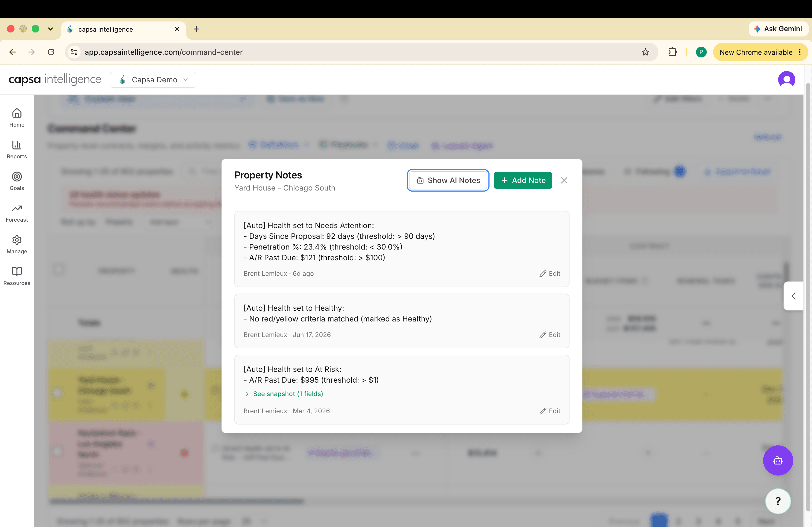Open a new browser tab

[196, 29]
